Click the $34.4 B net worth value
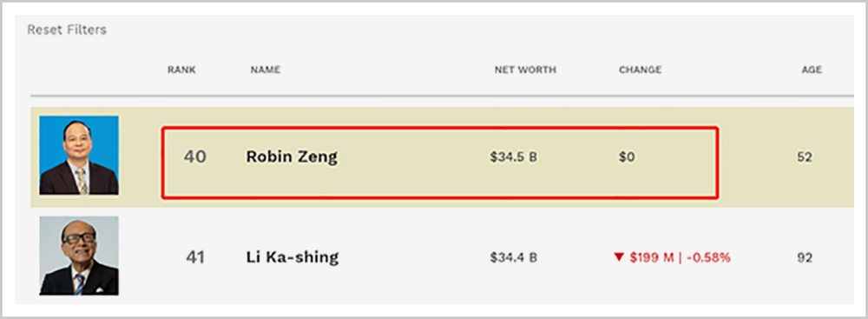The width and height of the screenshot is (868, 319). coord(513,258)
